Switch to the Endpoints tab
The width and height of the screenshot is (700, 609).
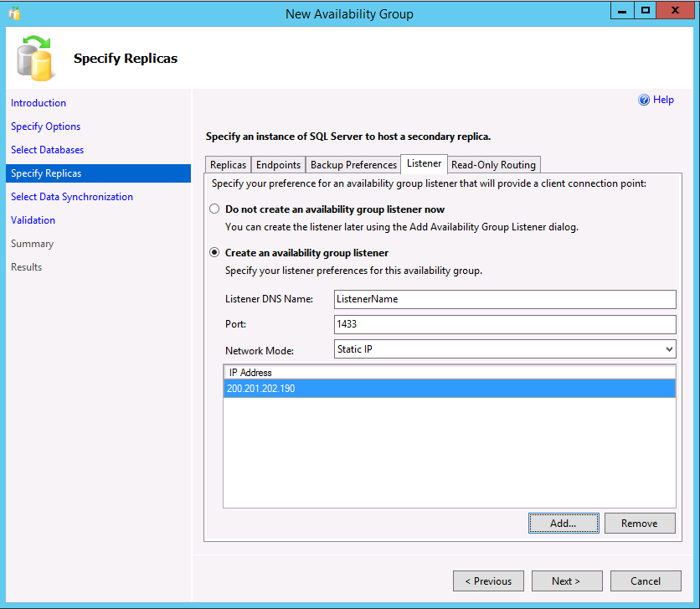[x=278, y=164]
